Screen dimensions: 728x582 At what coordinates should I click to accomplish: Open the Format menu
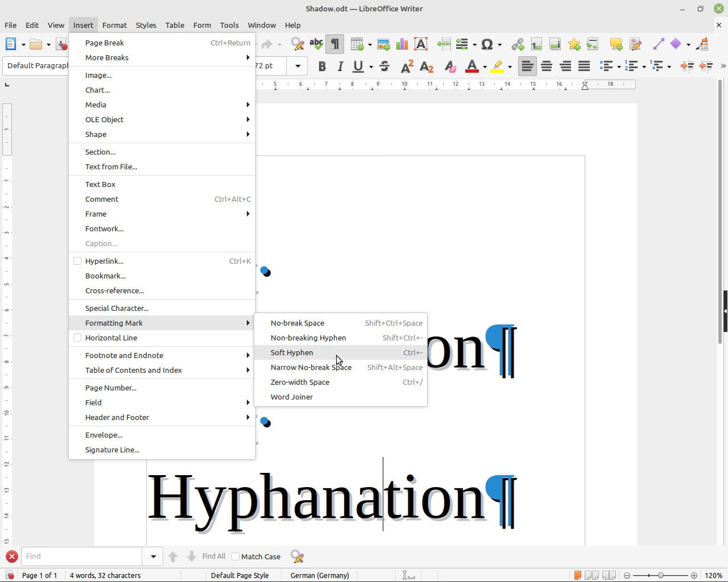[114, 25]
